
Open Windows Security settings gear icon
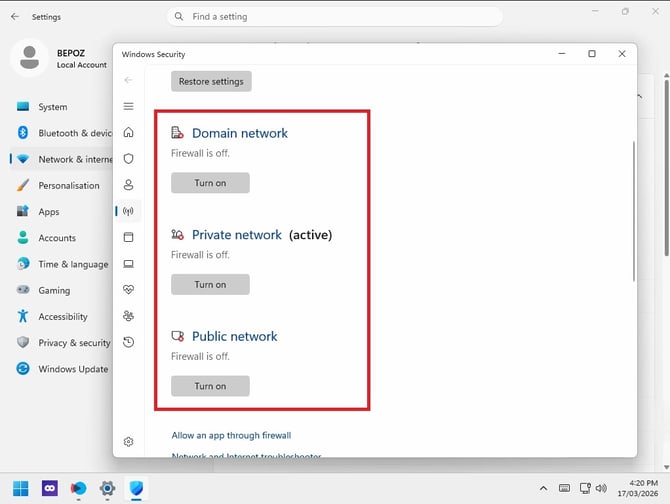pyautogui.click(x=128, y=442)
